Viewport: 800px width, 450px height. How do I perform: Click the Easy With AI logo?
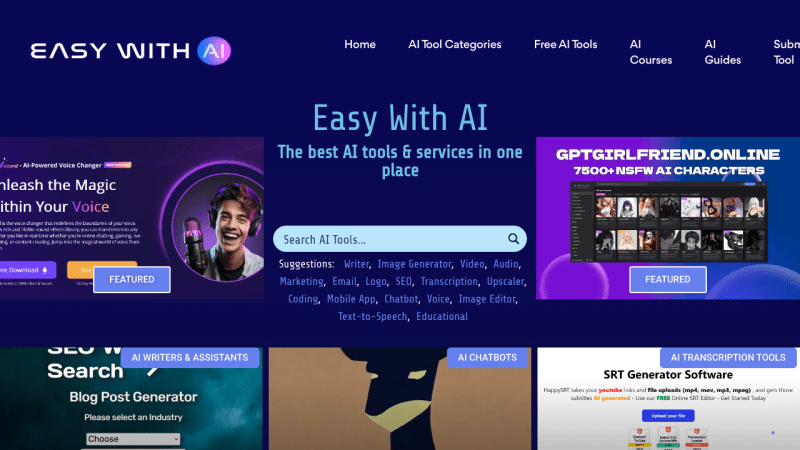[x=131, y=51]
